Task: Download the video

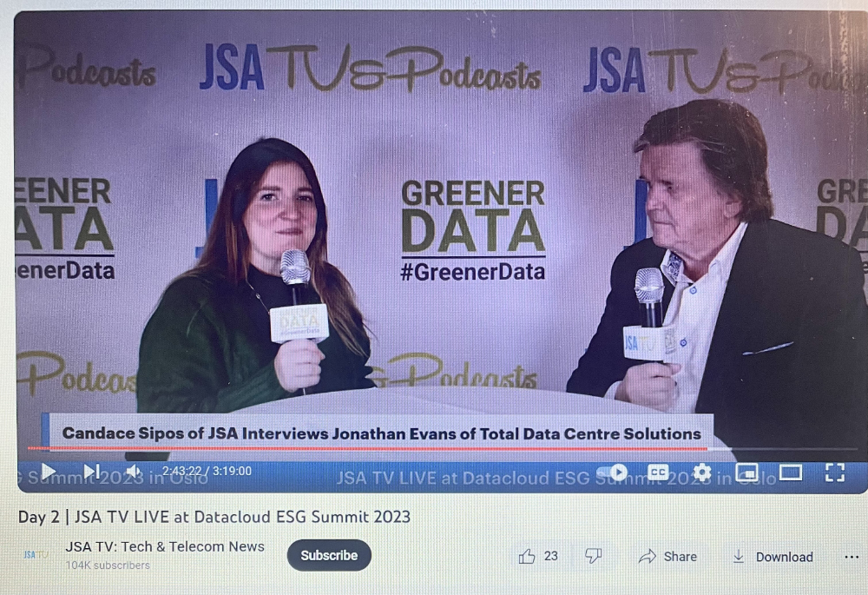Action: [773, 557]
